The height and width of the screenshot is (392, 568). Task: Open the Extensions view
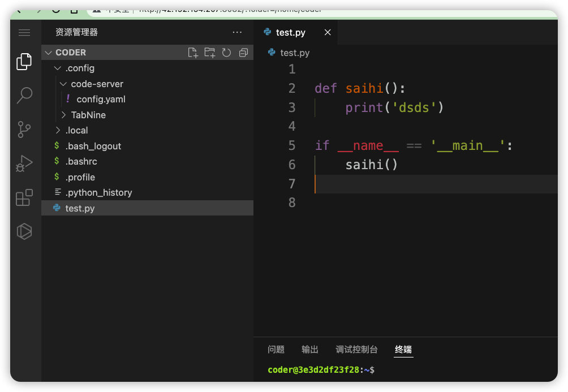(24, 197)
